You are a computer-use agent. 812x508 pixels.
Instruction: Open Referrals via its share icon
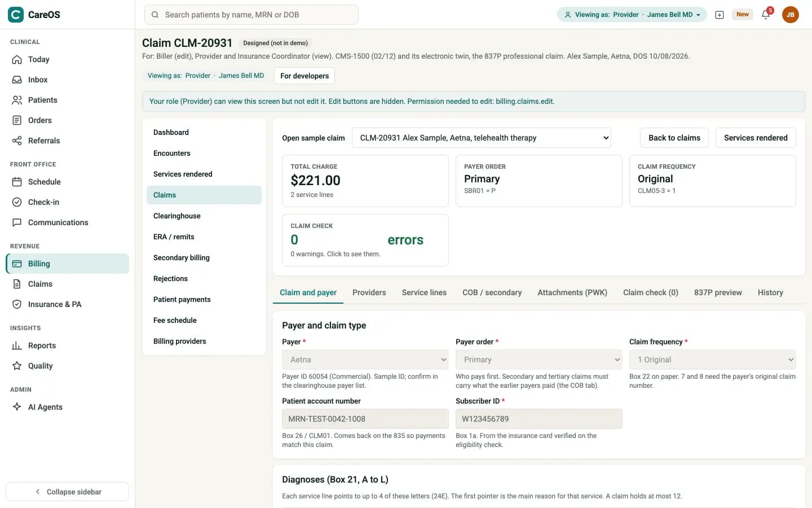[17, 141]
